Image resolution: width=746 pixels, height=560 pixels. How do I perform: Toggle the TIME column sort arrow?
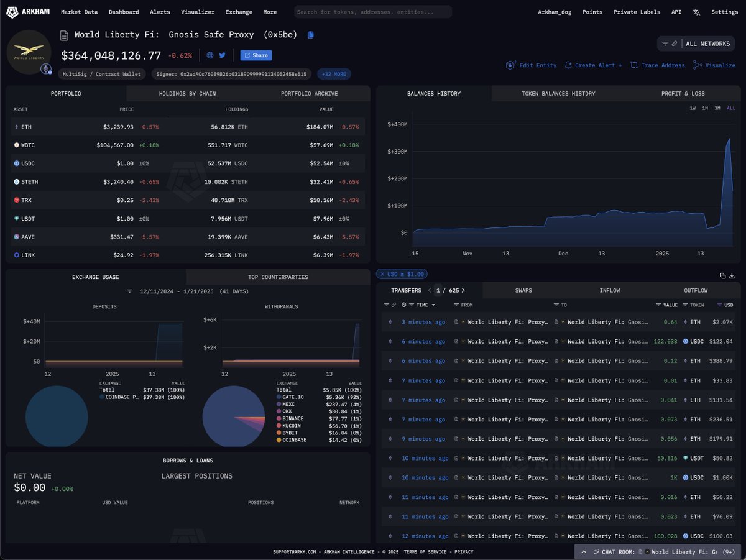coord(433,305)
